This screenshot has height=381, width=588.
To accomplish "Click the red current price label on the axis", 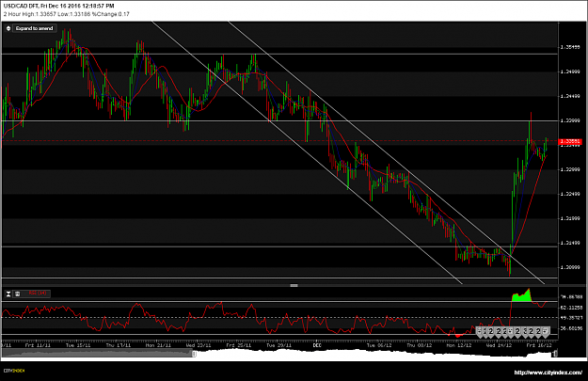I will point(570,141).
